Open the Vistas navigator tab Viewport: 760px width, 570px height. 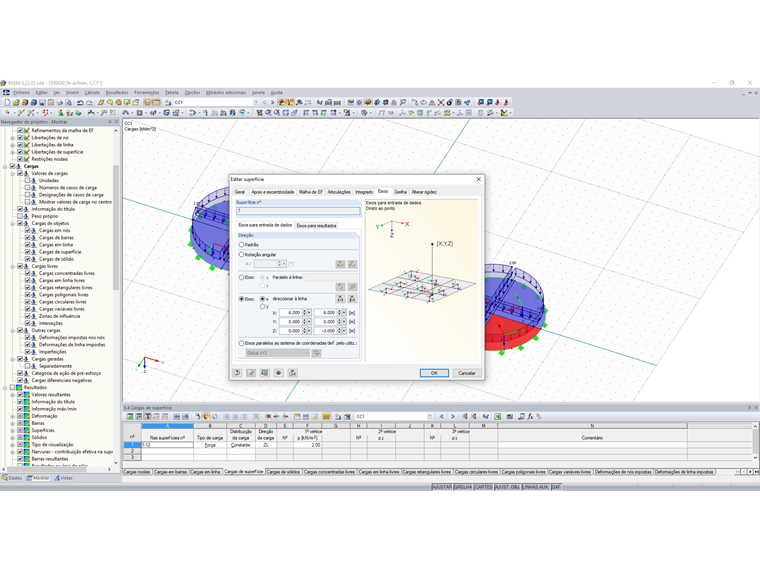click(63, 478)
